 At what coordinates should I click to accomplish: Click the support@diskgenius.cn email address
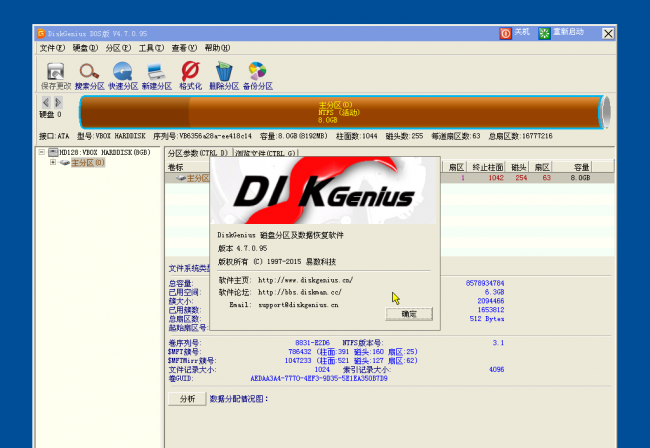click(x=298, y=305)
